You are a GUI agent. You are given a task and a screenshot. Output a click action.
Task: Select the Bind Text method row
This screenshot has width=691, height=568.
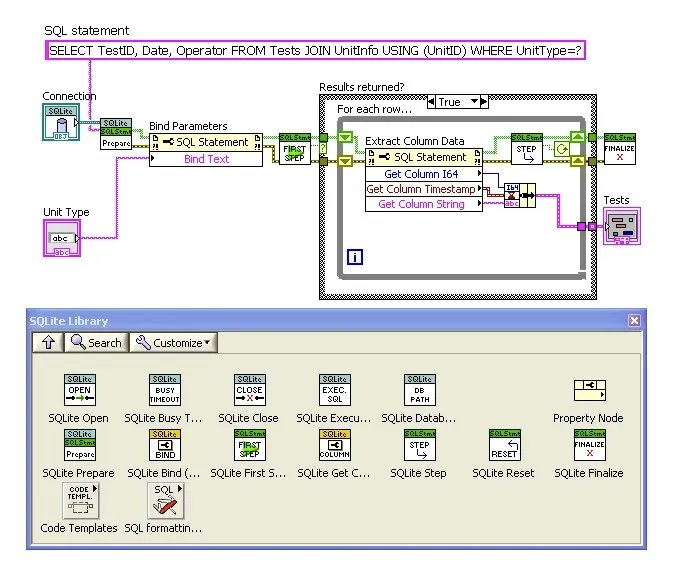206,159
